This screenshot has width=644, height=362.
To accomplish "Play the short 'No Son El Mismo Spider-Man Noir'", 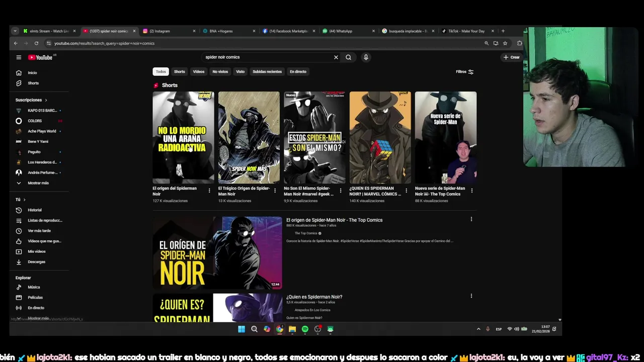I will coord(314,137).
